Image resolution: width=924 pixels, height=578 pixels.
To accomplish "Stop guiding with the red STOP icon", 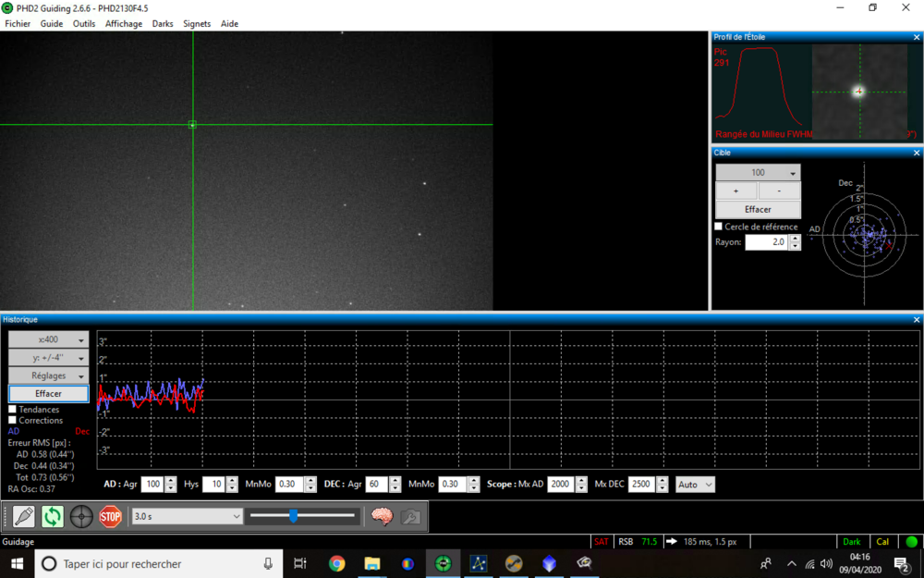I will click(x=110, y=517).
